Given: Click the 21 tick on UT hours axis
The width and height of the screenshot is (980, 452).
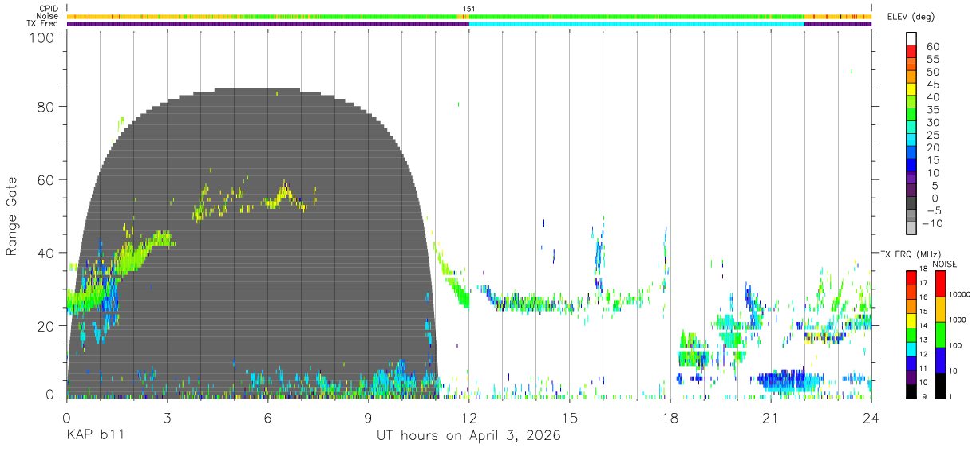Looking at the screenshot, I should pos(771,417).
